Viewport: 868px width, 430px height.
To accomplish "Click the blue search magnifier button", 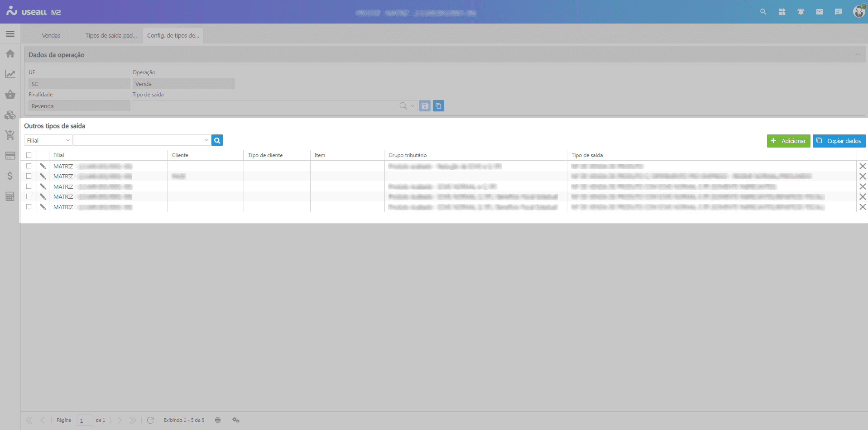I will [217, 140].
